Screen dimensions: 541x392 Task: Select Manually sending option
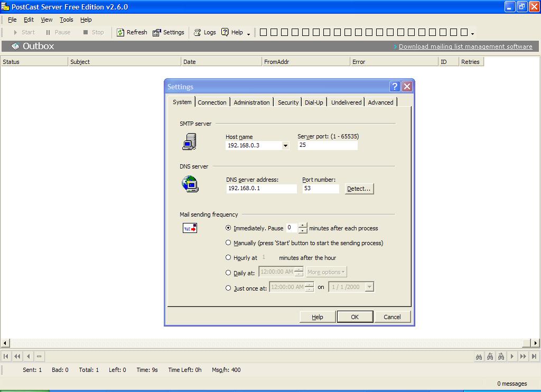tap(228, 242)
